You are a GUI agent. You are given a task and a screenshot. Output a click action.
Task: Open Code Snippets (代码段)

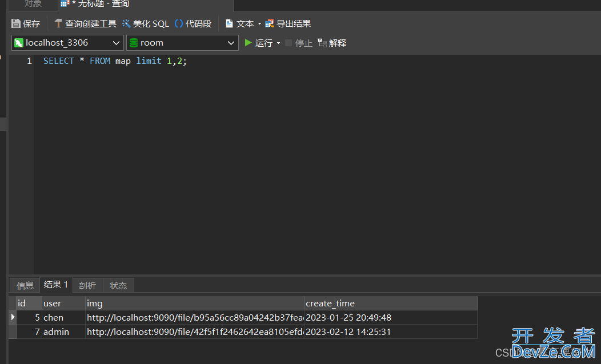pos(193,24)
